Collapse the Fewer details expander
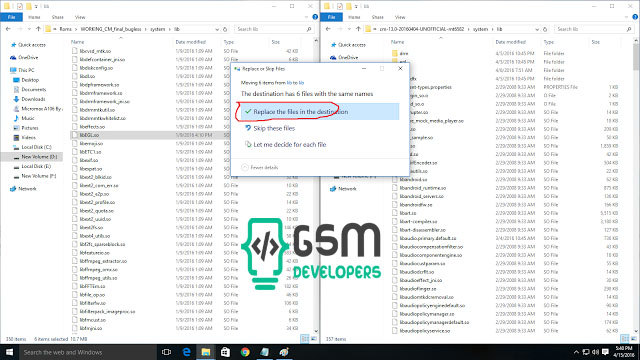Image resolution: width=640 pixels, height=360 pixels. pyautogui.click(x=260, y=167)
